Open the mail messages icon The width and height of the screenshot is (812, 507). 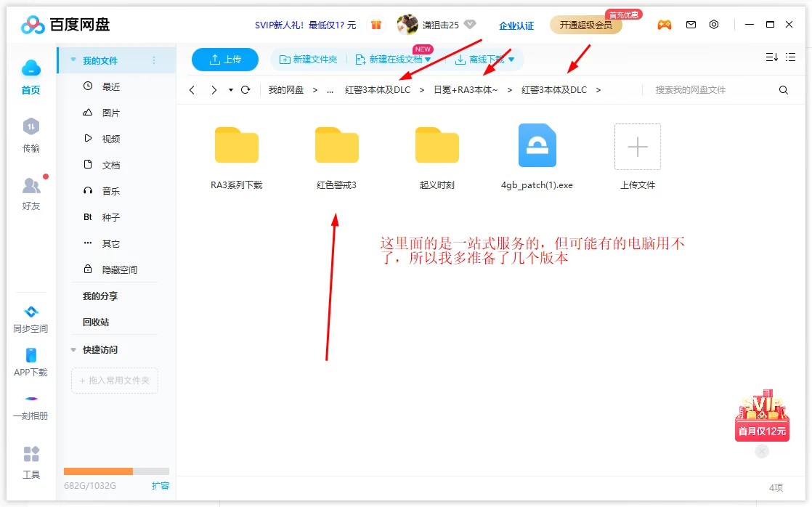click(x=691, y=25)
